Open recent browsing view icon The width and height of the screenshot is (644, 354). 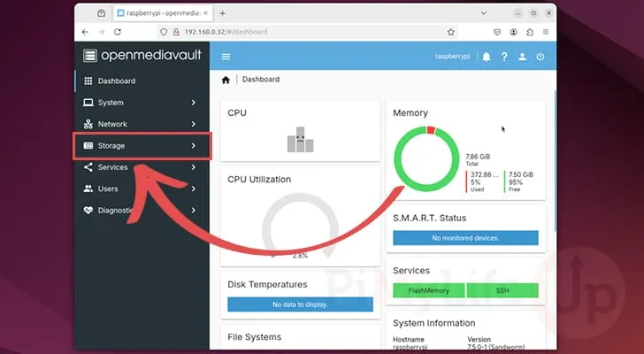tap(101, 13)
